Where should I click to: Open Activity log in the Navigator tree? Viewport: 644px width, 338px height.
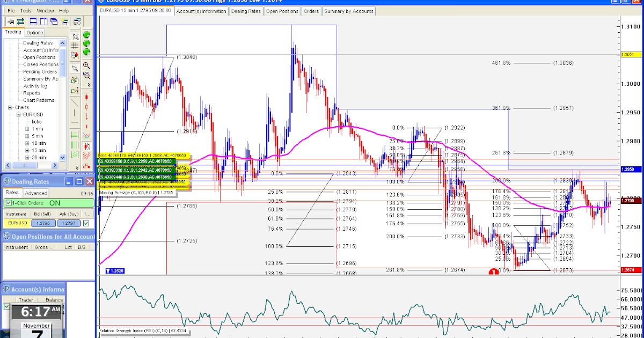(x=35, y=86)
